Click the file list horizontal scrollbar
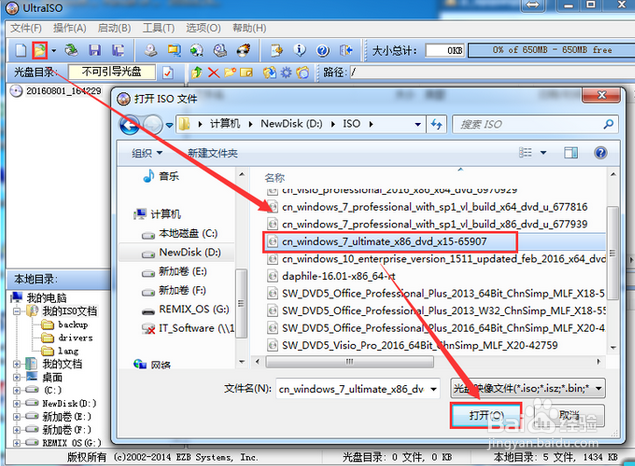The image size is (635, 466). click(350, 362)
